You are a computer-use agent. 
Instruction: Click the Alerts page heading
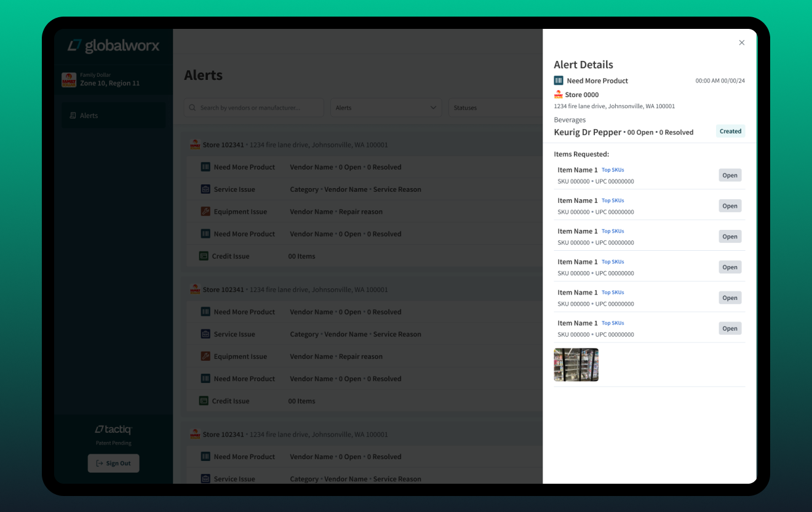204,75
